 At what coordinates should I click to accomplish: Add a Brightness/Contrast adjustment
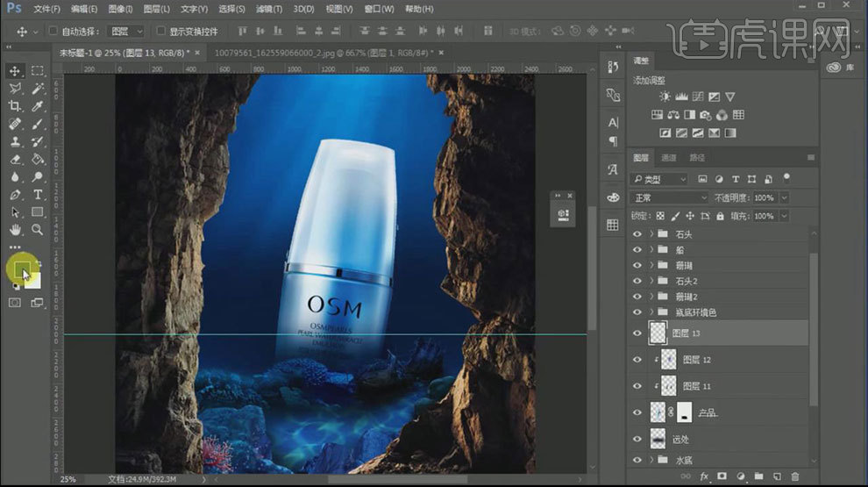point(665,97)
